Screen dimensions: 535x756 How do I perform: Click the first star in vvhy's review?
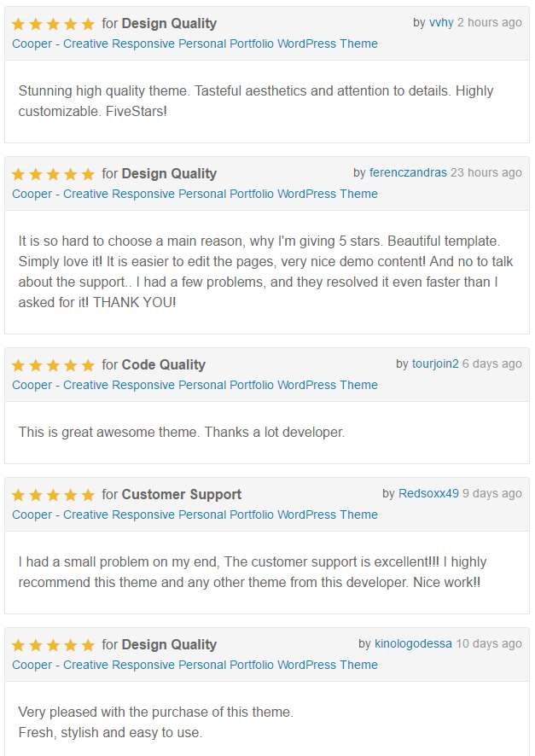[18, 24]
